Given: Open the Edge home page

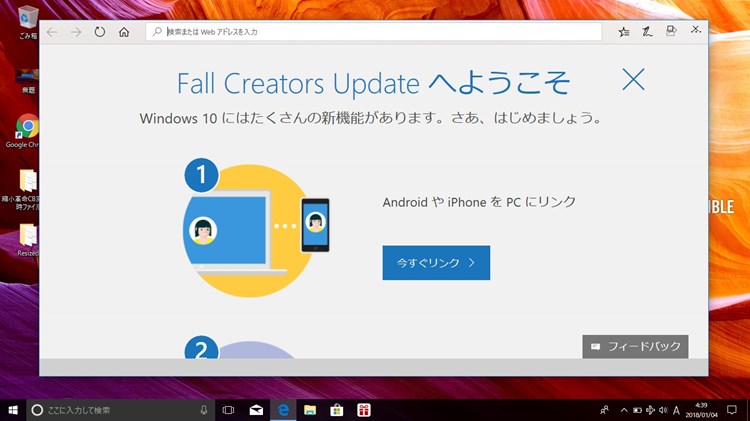Looking at the screenshot, I should (124, 32).
